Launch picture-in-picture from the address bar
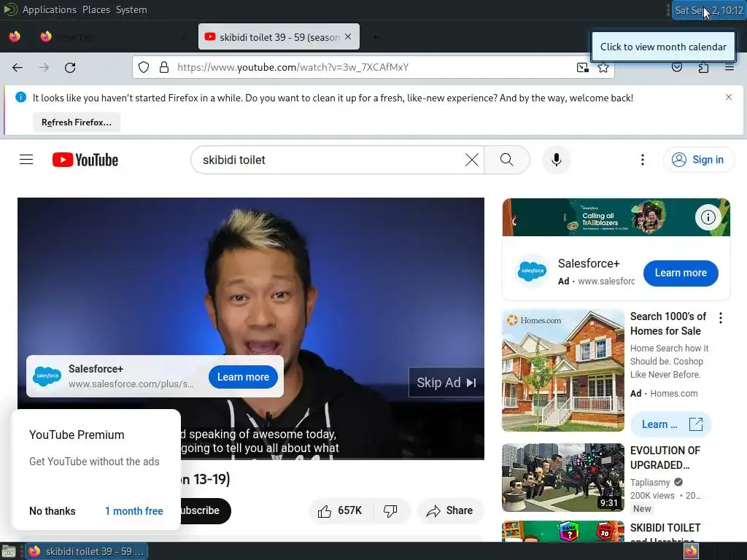747x560 pixels. click(x=583, y=68)
